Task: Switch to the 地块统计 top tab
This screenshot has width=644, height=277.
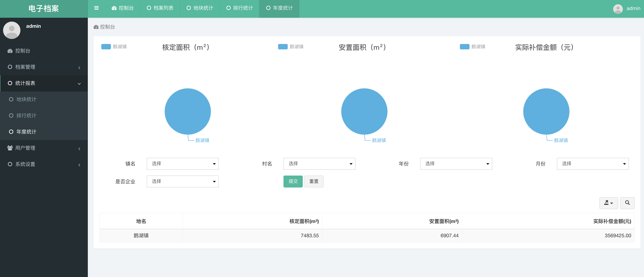Action: tap(200, 8)
